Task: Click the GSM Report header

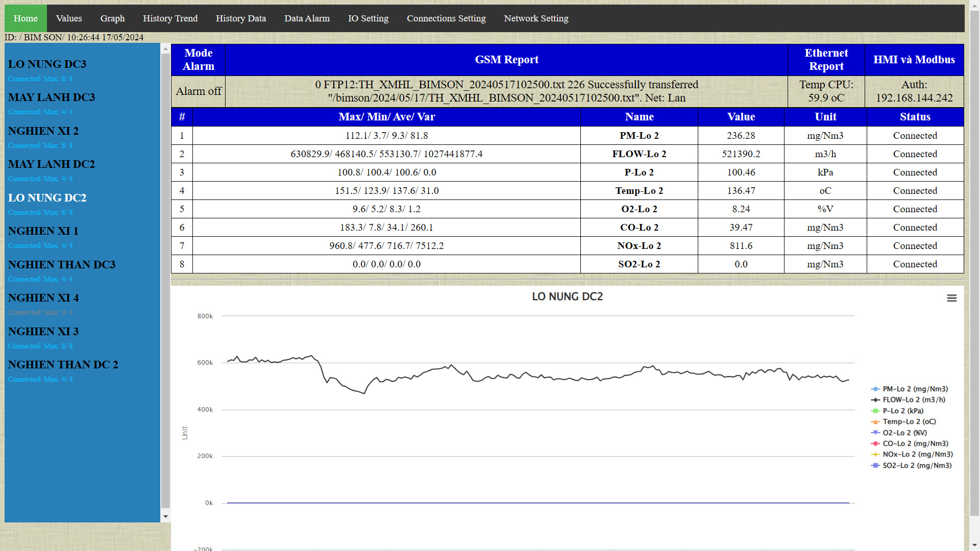Action: tap(506, 60)
